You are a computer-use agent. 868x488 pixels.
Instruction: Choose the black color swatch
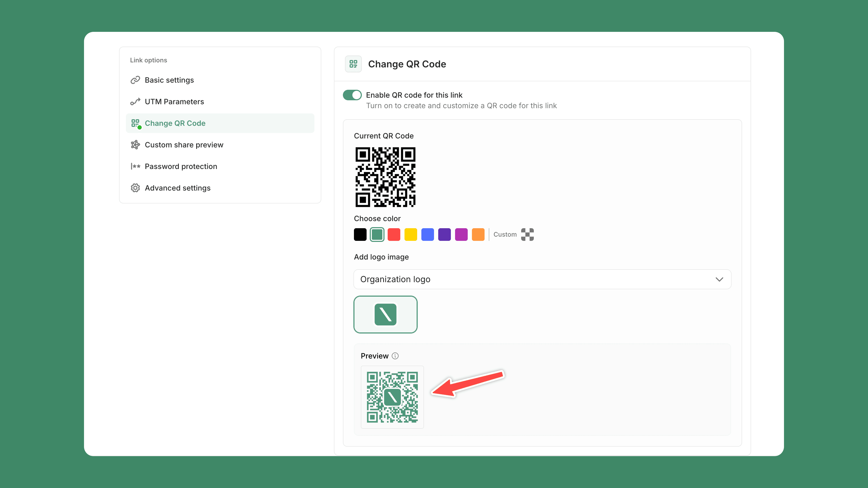click(360, 235)
